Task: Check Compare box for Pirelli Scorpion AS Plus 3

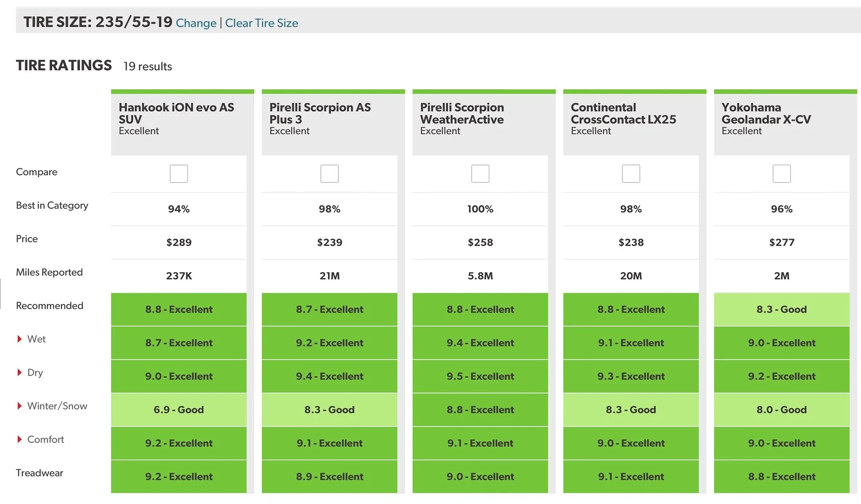Action: [x=329, y=173]
